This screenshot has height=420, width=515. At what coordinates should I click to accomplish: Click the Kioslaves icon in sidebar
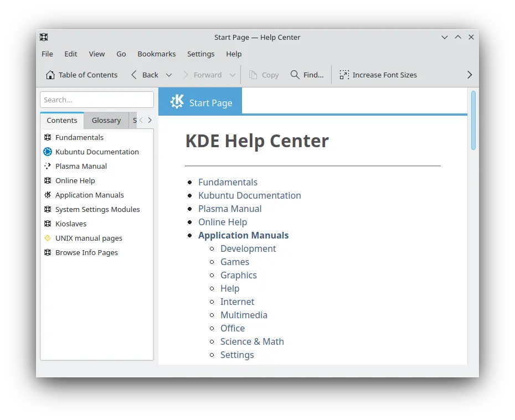tap(48, 224)
